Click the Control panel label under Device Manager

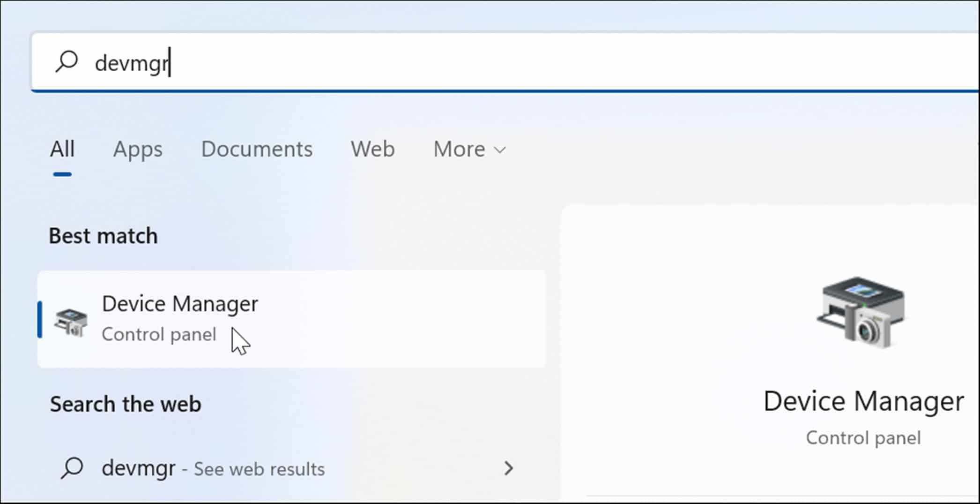tap(159, 334)
